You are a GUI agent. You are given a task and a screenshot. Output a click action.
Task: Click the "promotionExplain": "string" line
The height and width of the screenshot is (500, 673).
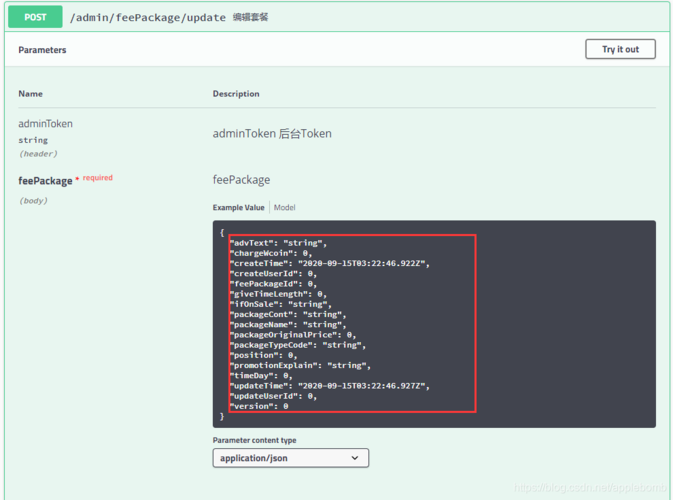[x=300, y=366]
